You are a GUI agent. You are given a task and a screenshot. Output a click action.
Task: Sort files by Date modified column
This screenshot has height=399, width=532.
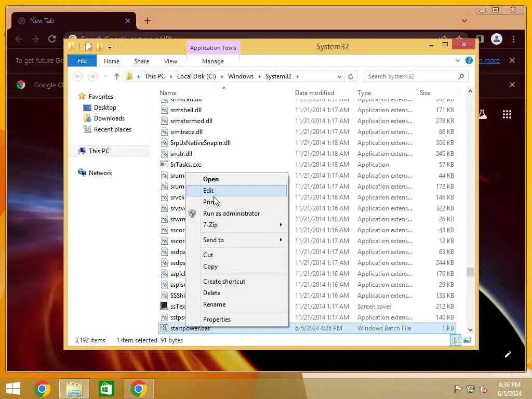[314, 92]
